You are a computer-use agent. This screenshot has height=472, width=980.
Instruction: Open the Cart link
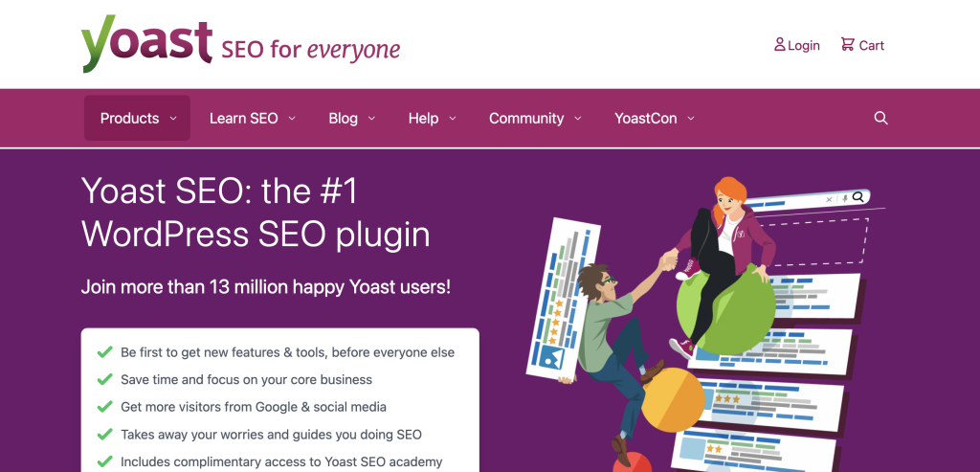coord(862,45)
